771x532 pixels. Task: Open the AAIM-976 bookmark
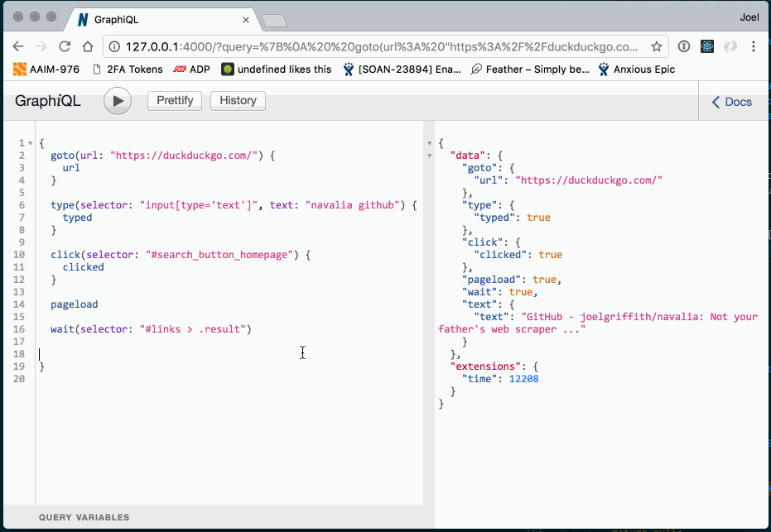pos(46,69)
